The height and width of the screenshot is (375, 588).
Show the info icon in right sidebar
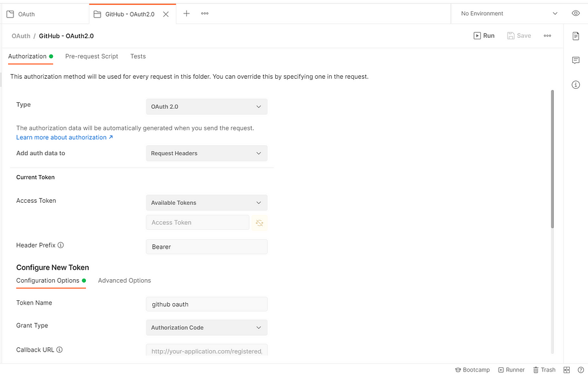(576, 85)
